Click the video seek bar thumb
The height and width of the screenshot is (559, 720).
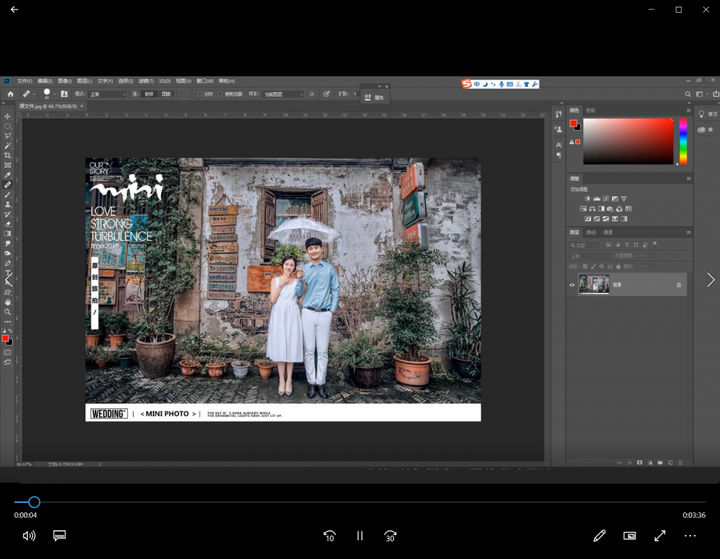34,502
